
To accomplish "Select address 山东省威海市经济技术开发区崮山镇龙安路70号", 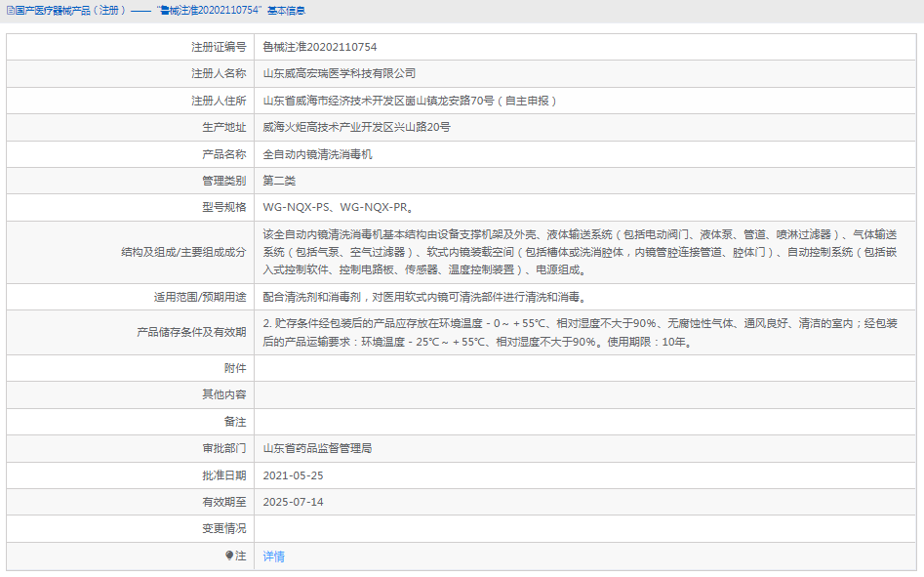I will click(x=379, y=101).
